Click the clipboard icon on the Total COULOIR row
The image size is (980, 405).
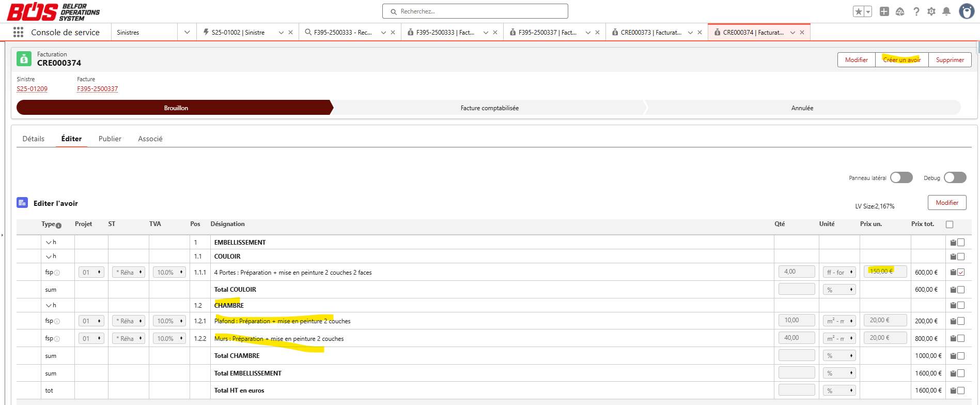pyautogui.click(x=953, y=290)
